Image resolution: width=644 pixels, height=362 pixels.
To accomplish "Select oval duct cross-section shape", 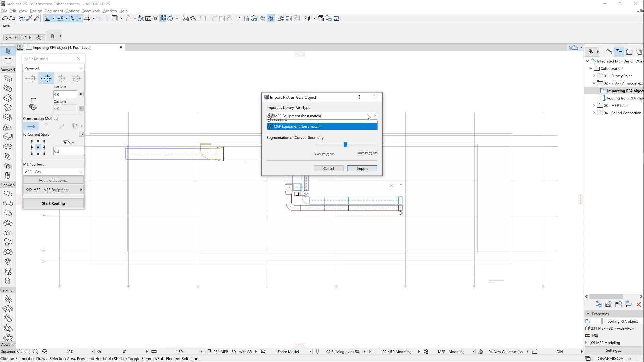I will pos(61,78).
